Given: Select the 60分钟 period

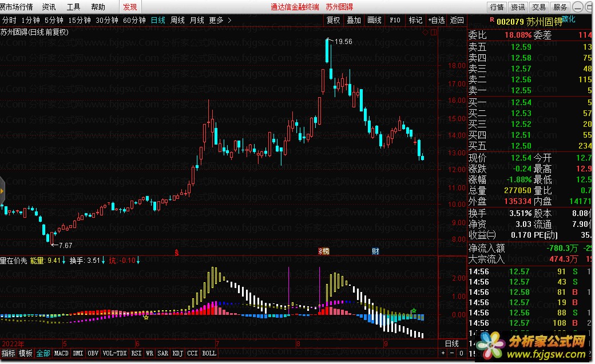Looking at the screenshot, I should point(134,20).
